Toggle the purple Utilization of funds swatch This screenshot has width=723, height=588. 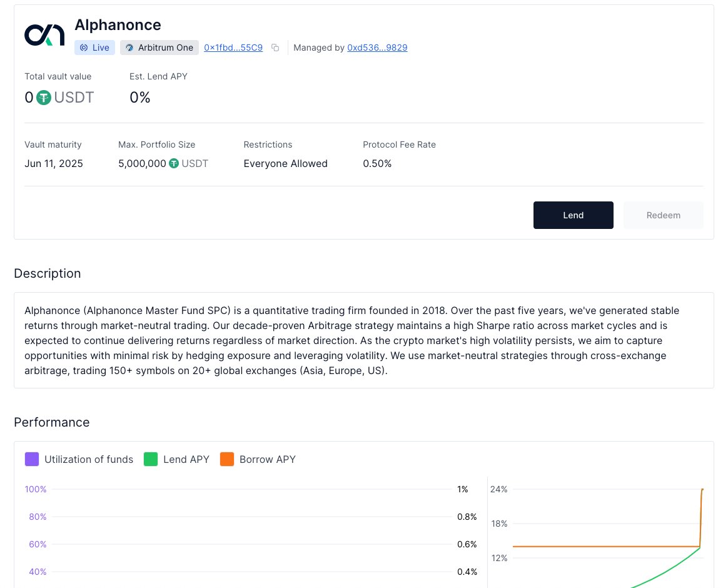32,459
